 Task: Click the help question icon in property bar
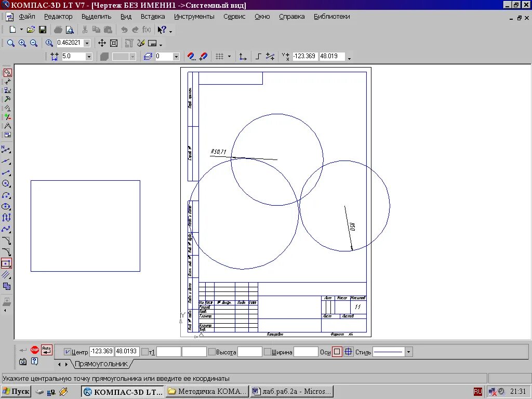[35, 362]
